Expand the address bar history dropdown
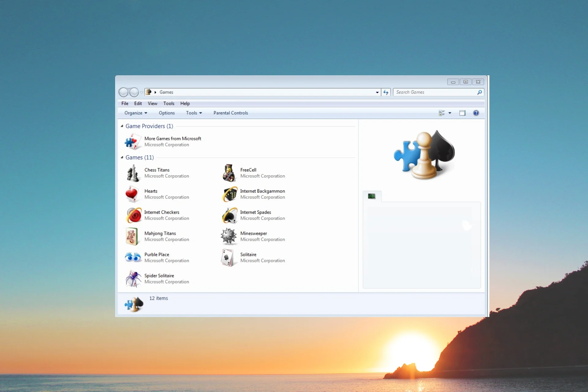 [x=377, y=92]
